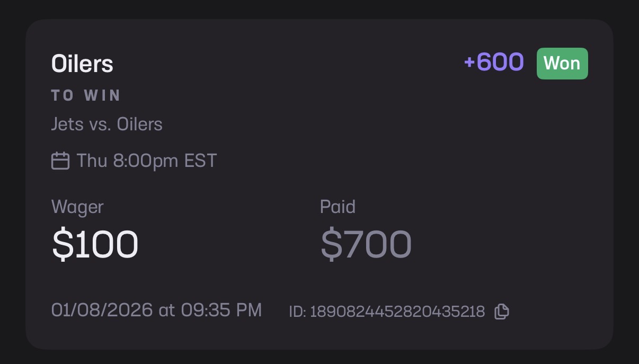Click the Paid label

point(338,207)
